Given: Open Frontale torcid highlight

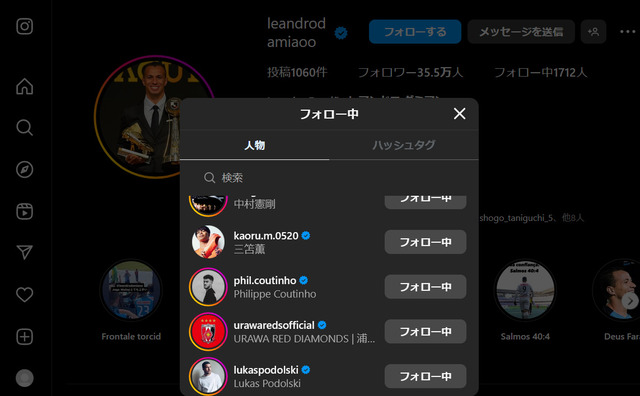Looking at the screenshot, I should 131,290.
